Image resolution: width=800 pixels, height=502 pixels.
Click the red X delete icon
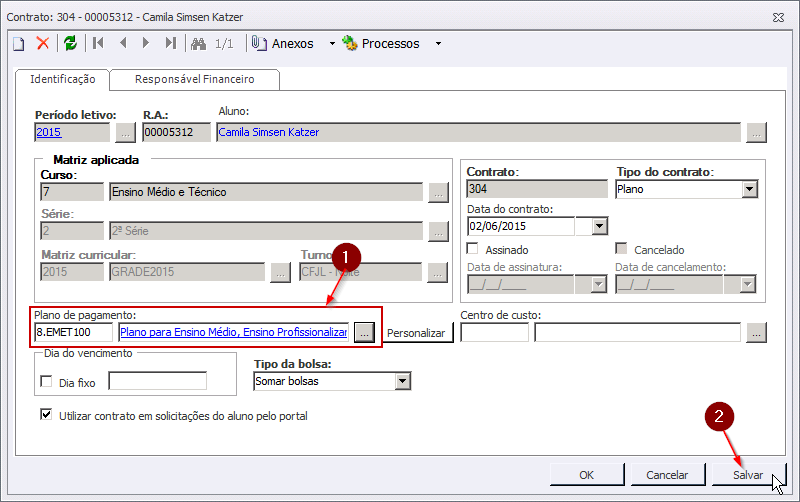coord(43,43)
